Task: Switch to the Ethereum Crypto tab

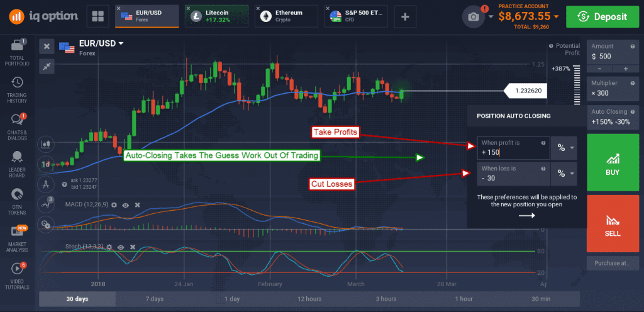Action: point(286,16)
